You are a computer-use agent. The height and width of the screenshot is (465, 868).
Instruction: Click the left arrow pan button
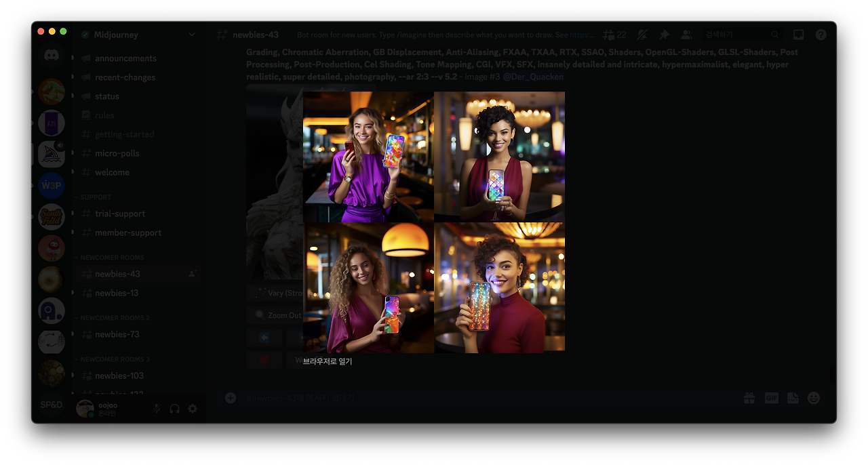(x=264, y=338)
